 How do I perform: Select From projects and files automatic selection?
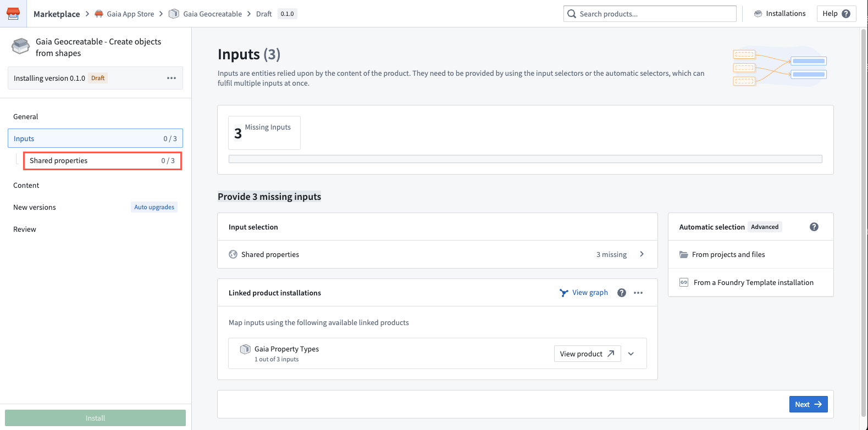(x=751, y=254)
